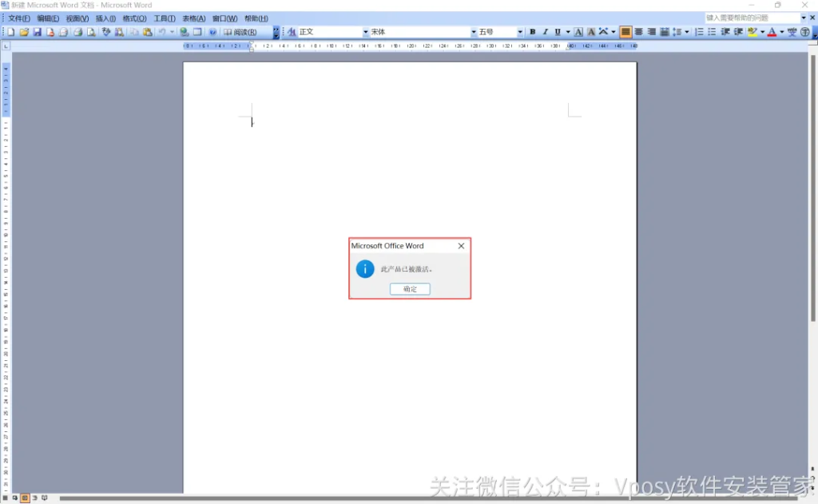The image size is (818, 504).
Task: Close the Microsoft Office Word dialog
Action: tap(461, 246)
